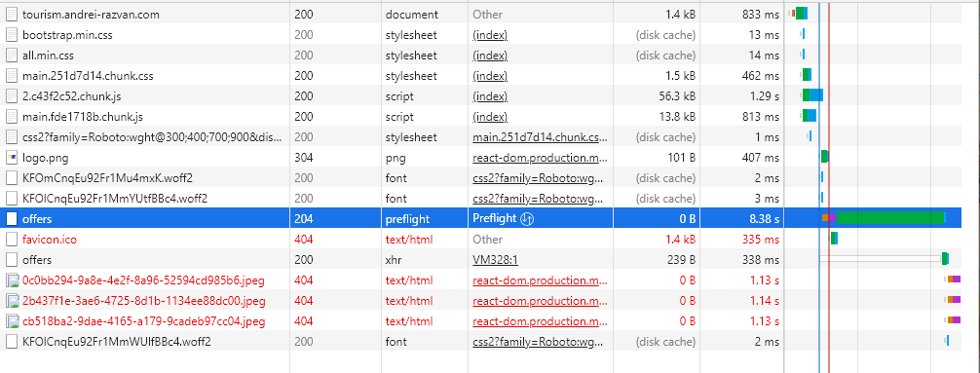The width and height of the screenshot is (980, 373).
Task: Click the 304 status of logo.png
Action: click(x=304, y=158)
